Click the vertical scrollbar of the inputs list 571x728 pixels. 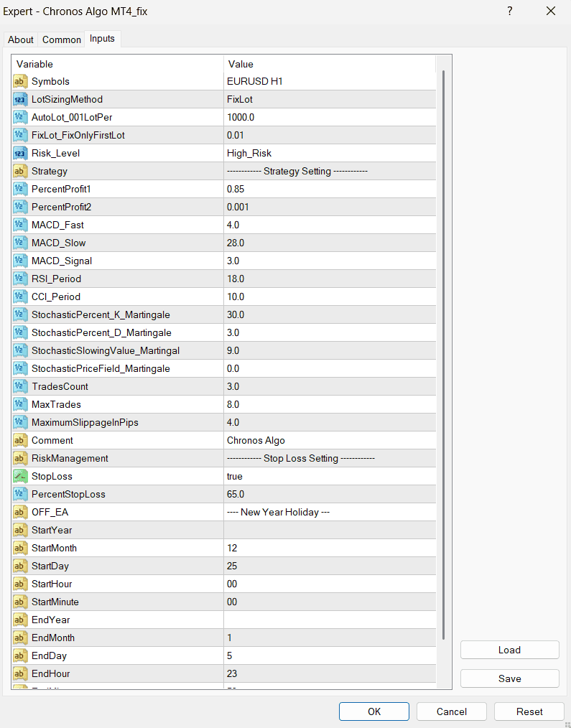[443, 359]
